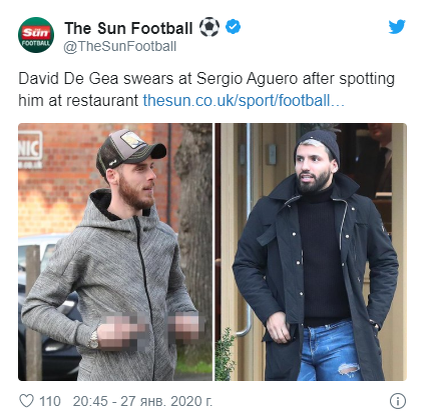Click the display name The Sun Football

(129, 28)
